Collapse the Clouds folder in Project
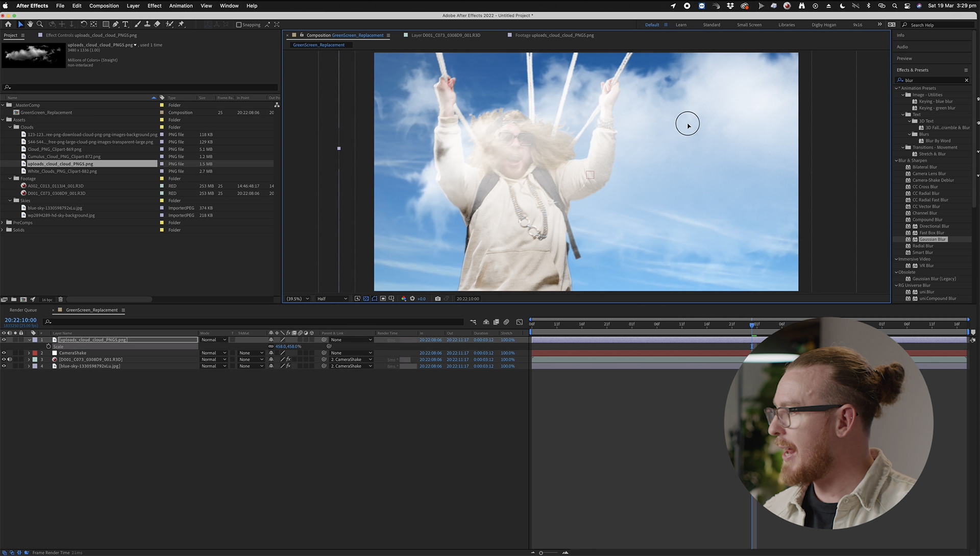Image resolution: width=980 pixels, height=556 pixels. tap(10, 127)
